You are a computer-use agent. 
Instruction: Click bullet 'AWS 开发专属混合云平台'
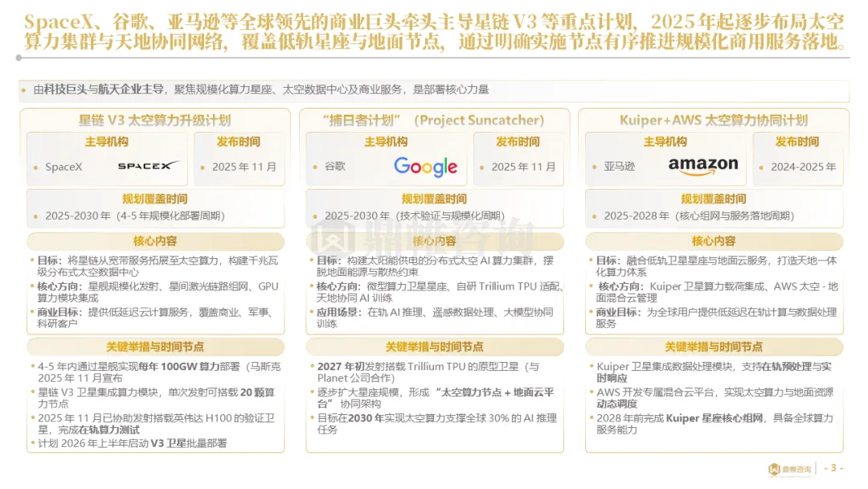click(x=715, y=398)
